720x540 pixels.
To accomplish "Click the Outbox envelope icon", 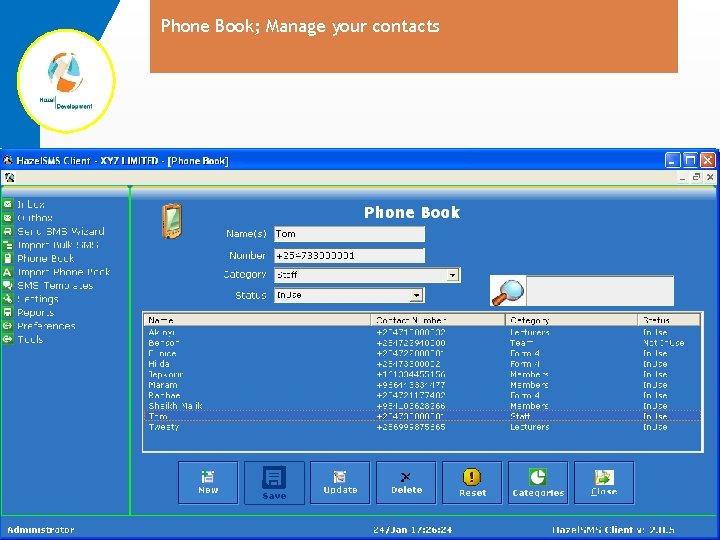I will click(8, 218).
